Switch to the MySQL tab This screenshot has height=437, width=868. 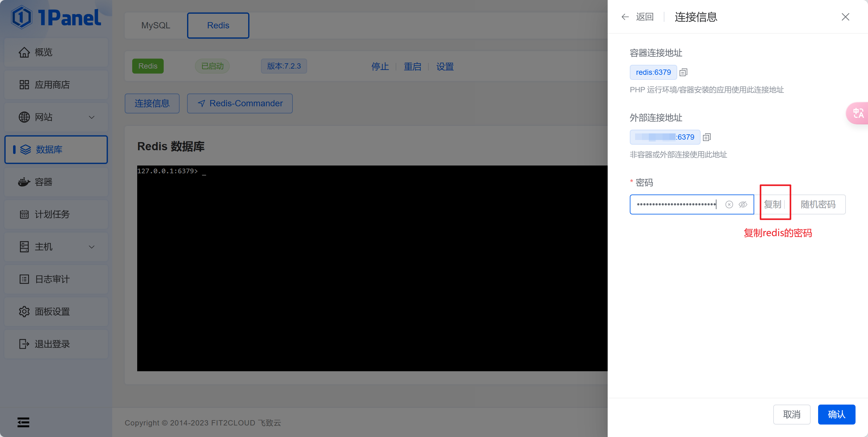pos(156,26)
